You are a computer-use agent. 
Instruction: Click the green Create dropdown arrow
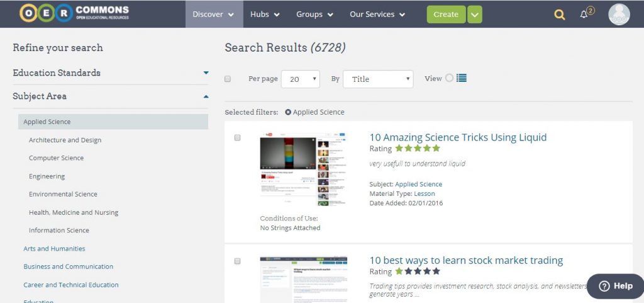475,14
